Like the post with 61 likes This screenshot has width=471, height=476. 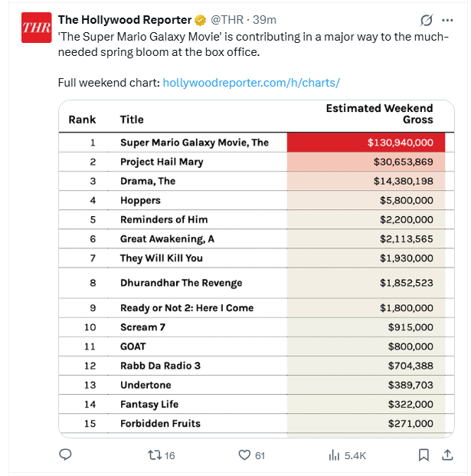tap(251, 455)
